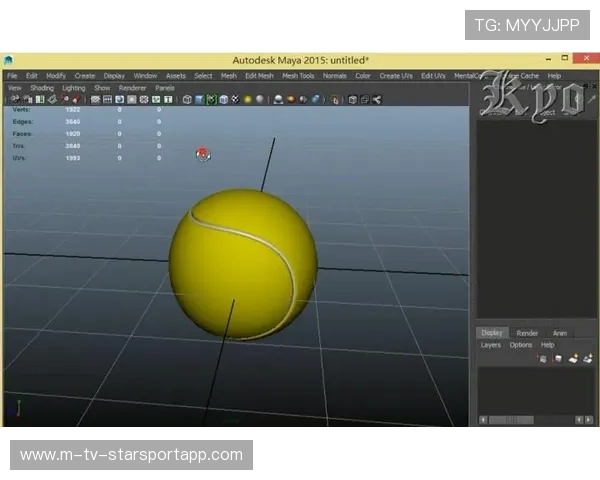Click the Move Layer Up icon

543,358
